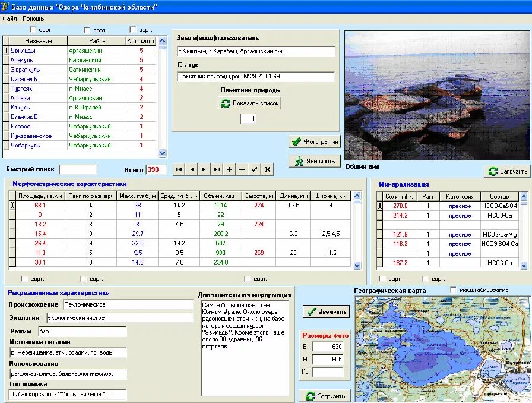Toggle сорт. checkbox above Название column
This screenshot has width=532, height=403.
pyautogui.click(x=33, y=30)
